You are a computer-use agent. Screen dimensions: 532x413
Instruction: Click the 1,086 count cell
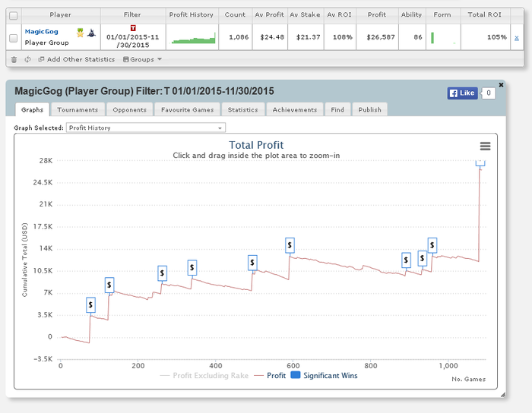[x=235, y=37]
